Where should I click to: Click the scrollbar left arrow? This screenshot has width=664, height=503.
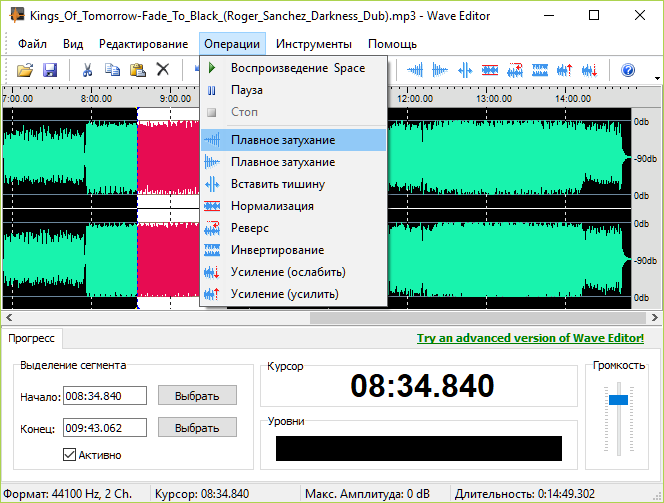pyautogui.click(x=9, y=317)
